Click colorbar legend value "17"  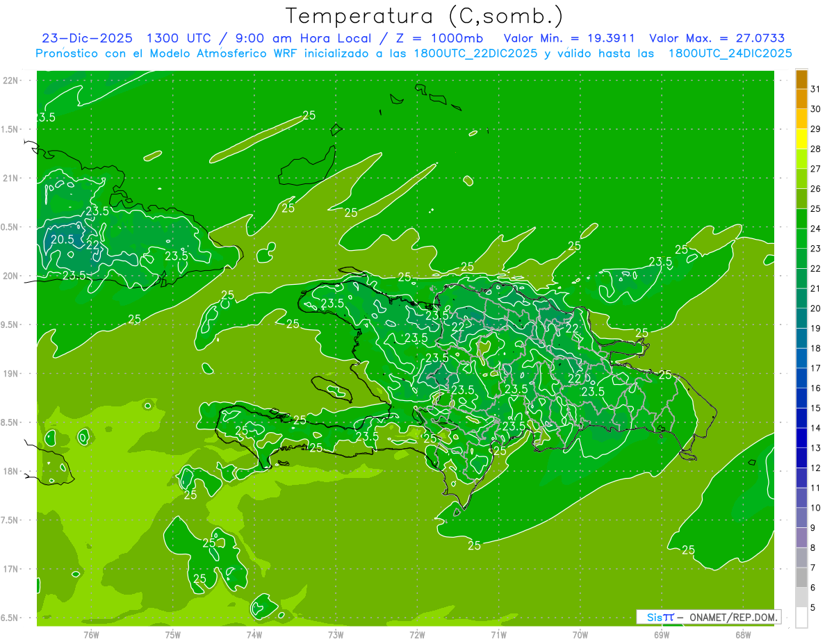point(816,368)
